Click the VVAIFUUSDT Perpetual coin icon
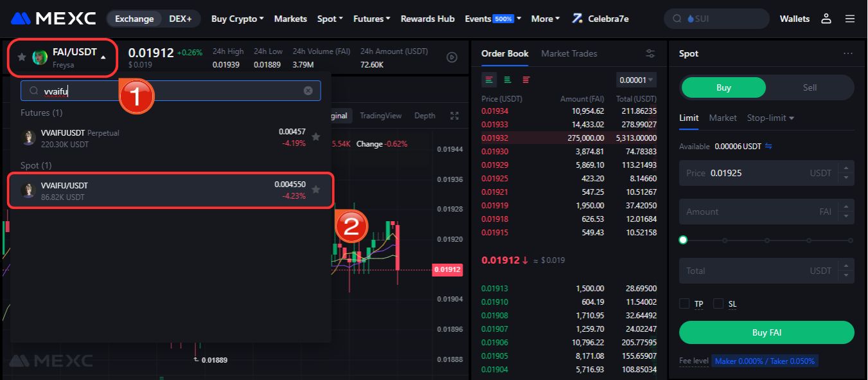Viewport: 868px width, 380px height. click(28, 137)
